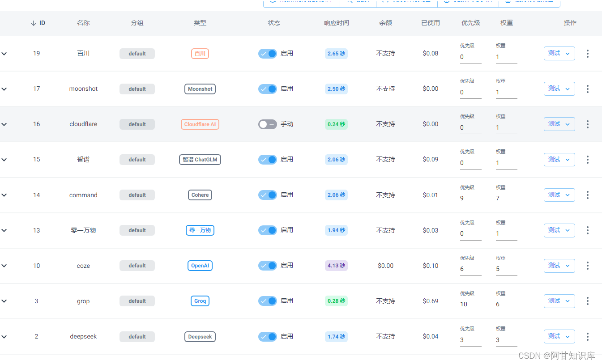
Task: Open the 测试 dropdown for coze
Action: [x=568, y=266]
